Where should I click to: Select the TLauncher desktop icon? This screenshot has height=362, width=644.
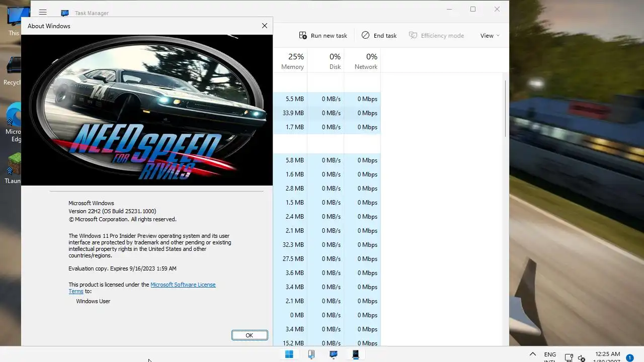pyautogui.click(x=14, y=168)
